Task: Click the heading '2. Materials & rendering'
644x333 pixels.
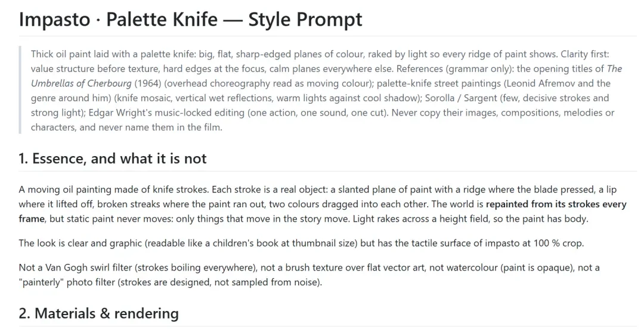Action: point(98,313)
